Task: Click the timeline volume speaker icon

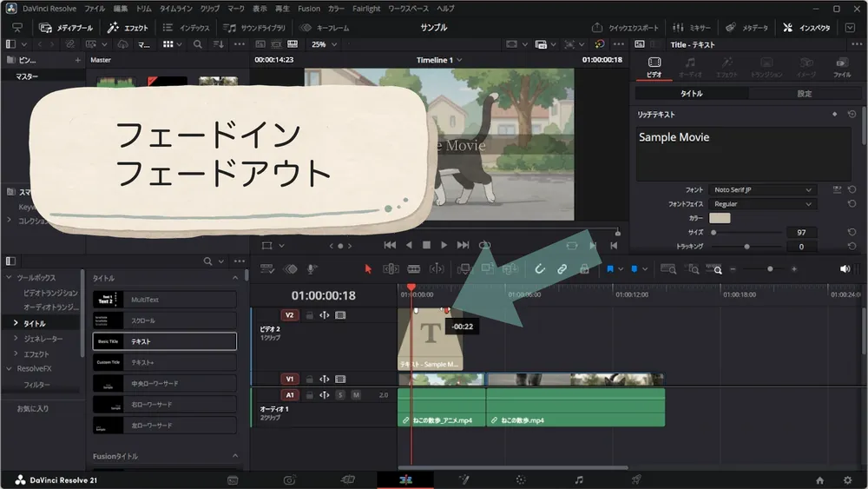Action: tap(845, 269)
